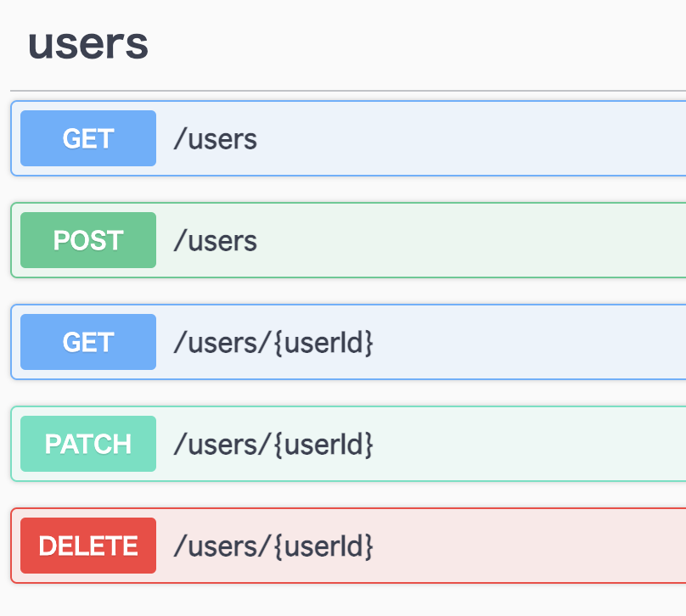Expand the GET /users/{userId} endpoint
Screen dimensions: 686x616
click(467, 342)
